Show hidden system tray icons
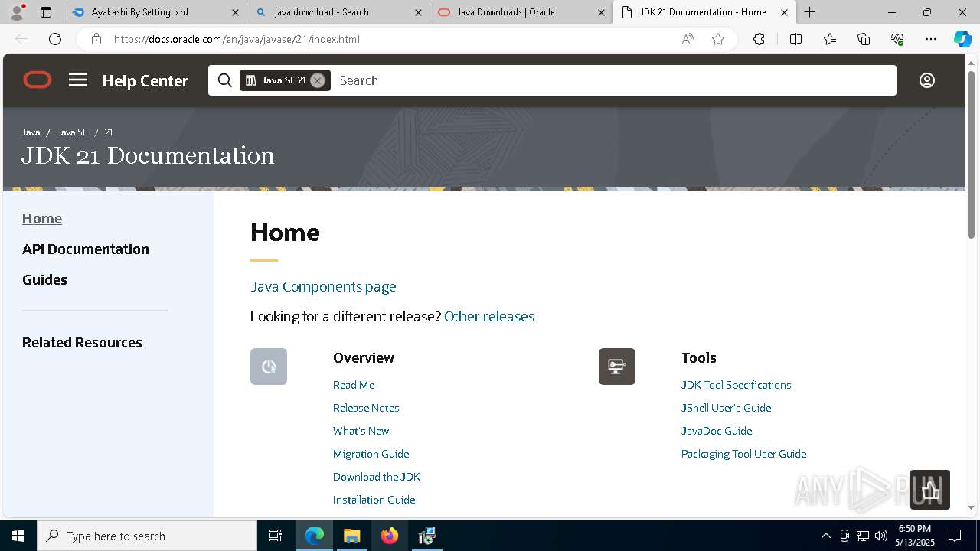The image size is (980, 551). pyautogui.click(x=825, y=536)
